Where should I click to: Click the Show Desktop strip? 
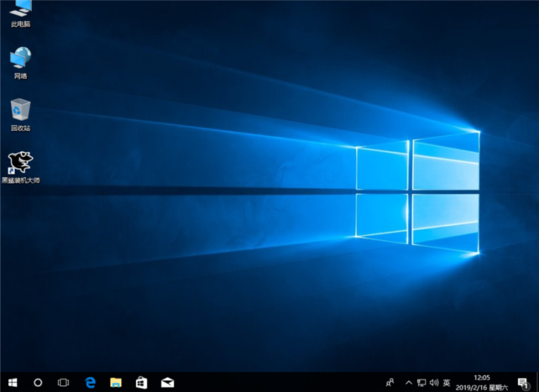tap(538, 382)
